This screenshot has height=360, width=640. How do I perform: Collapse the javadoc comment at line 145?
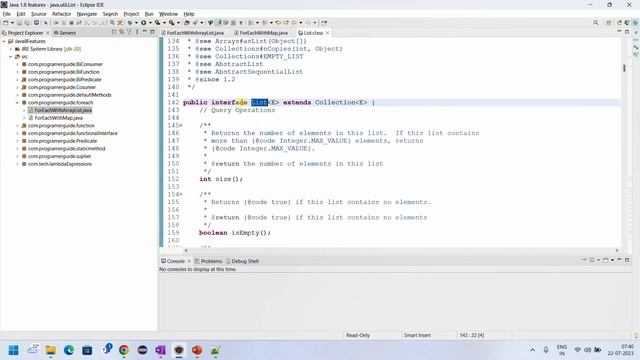[181, 125]
